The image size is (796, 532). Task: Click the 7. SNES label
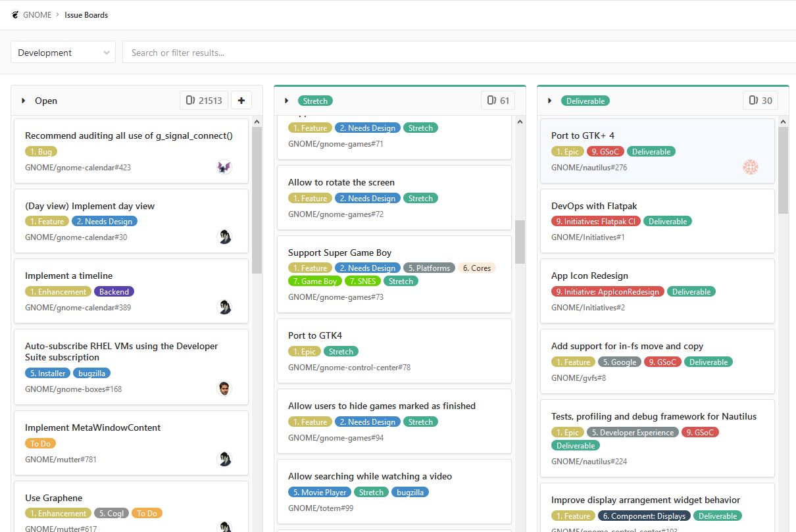point(362,281)
